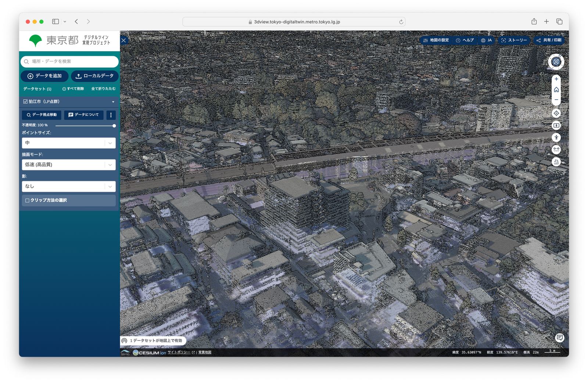Focus the 場所・データを検索 search field

click(69, 61)
